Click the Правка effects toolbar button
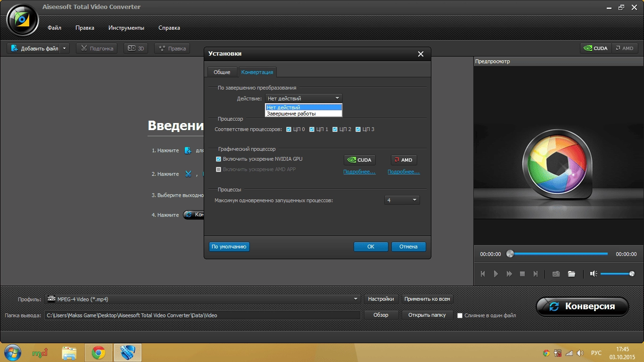This screenshot has height=362, width=644. (x=172, y=48)
